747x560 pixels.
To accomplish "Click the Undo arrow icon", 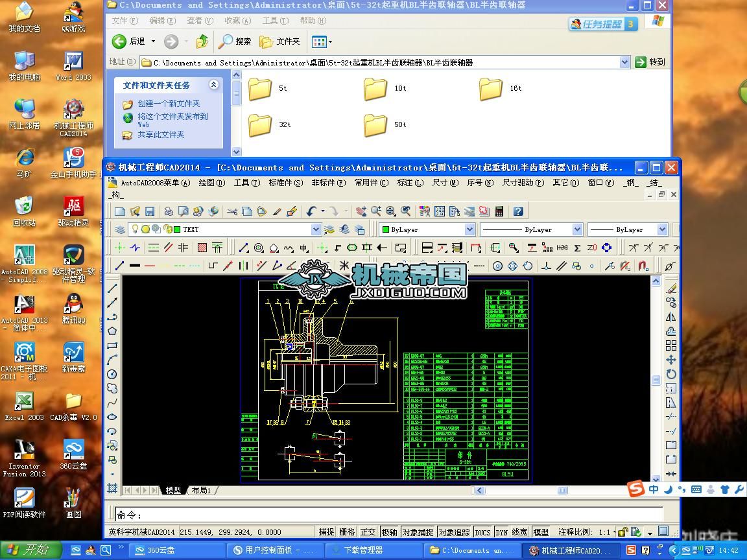I will pyautogui.click(x=311, y=211).
